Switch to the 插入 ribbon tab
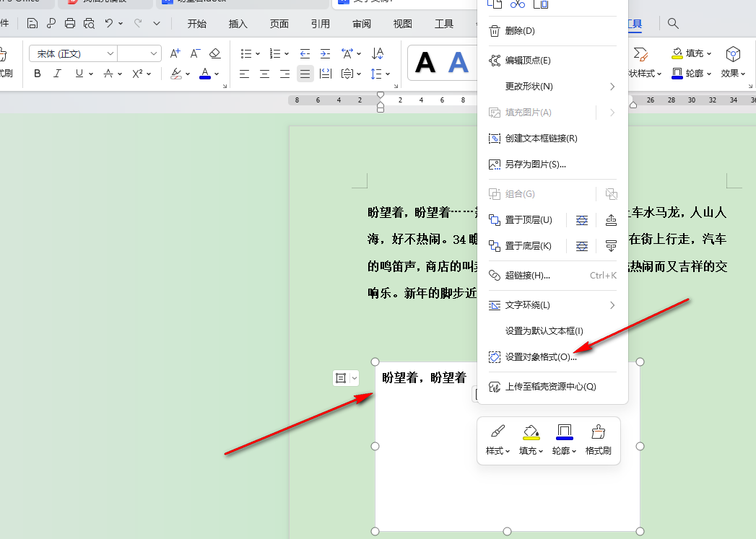The height and width of the screenshot is (539, 756). click(239, 23)
